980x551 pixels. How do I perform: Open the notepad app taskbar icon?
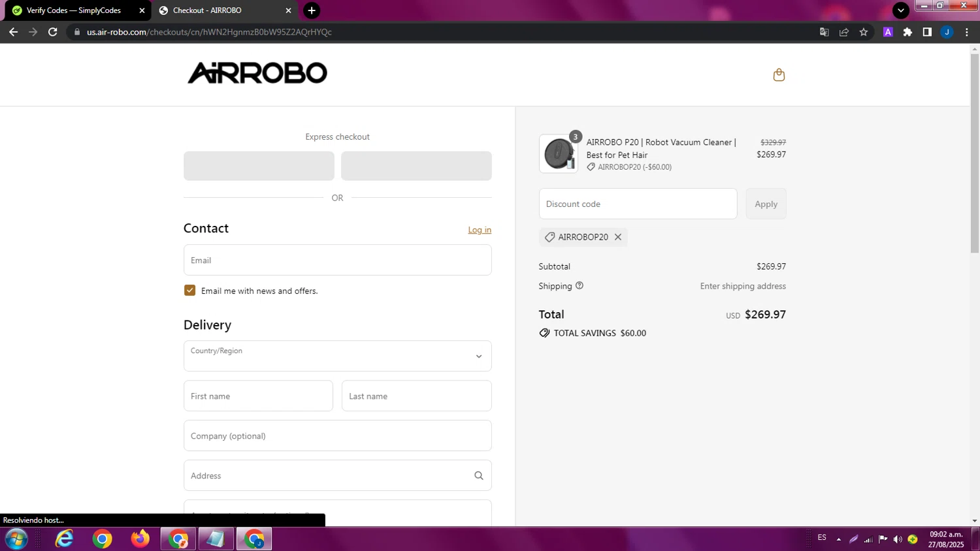coord(216,539)
